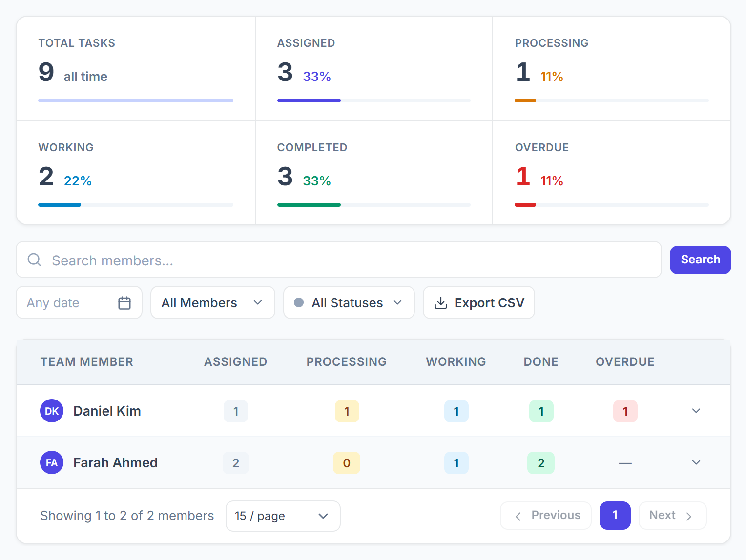The height and width of the screenshot is (560, 746).
Task: Click the Overdue red progress bar
Action: (525, 205)
